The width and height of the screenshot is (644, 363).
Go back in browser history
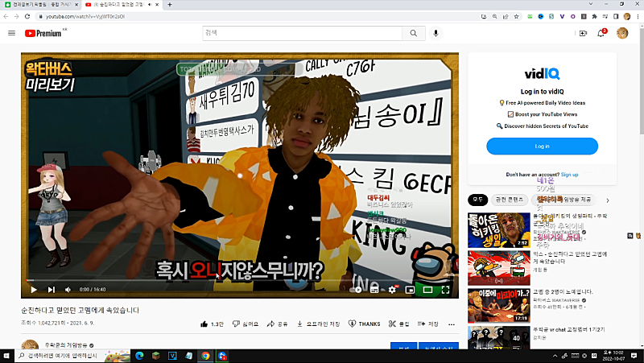point(6,16)
